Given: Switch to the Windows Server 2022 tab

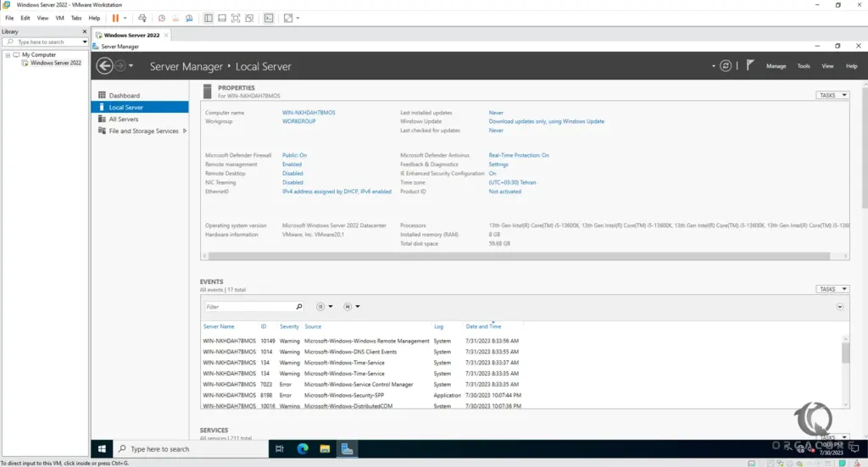Looking at the screenshot, I should [x=131, y=35].
